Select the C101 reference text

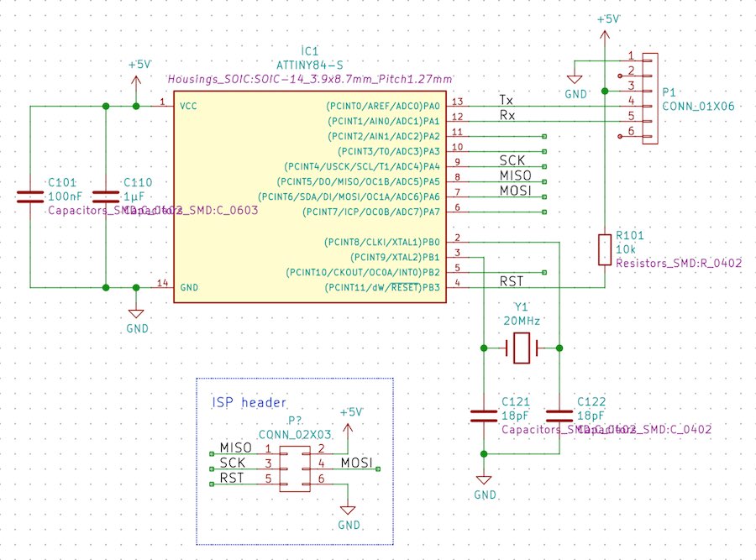coord(62,183)
